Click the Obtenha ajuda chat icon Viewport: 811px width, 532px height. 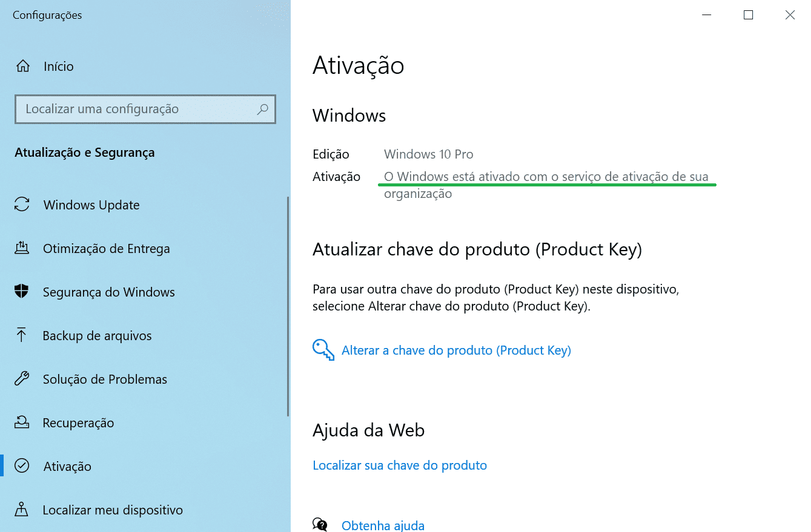(x=320, y=523)
